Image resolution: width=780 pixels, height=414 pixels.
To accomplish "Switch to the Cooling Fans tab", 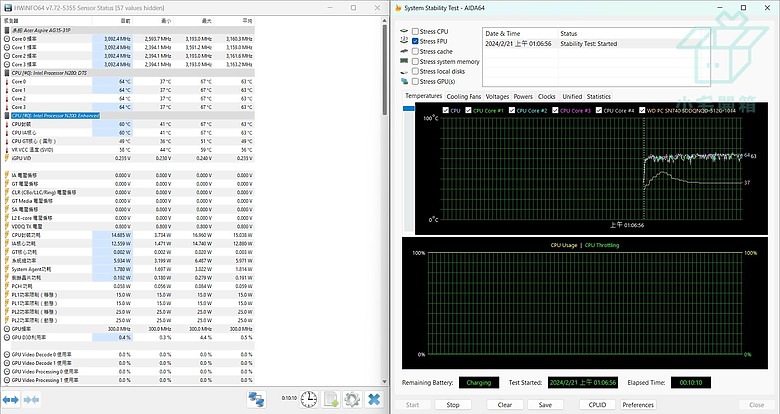I will click(x=464, y=97).
